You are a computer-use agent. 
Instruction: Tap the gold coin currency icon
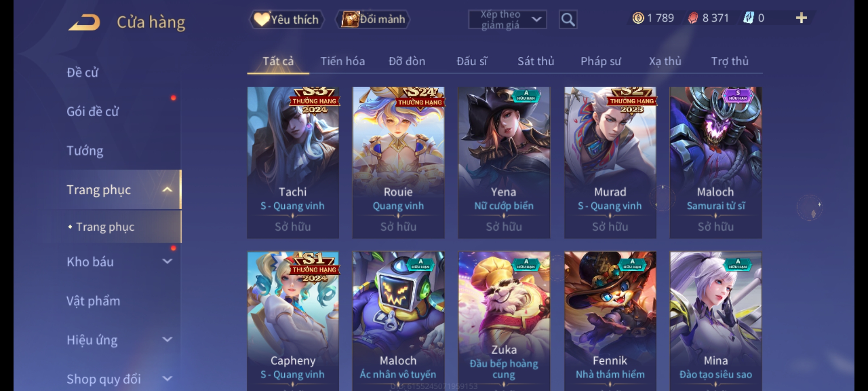coord(638,18)
